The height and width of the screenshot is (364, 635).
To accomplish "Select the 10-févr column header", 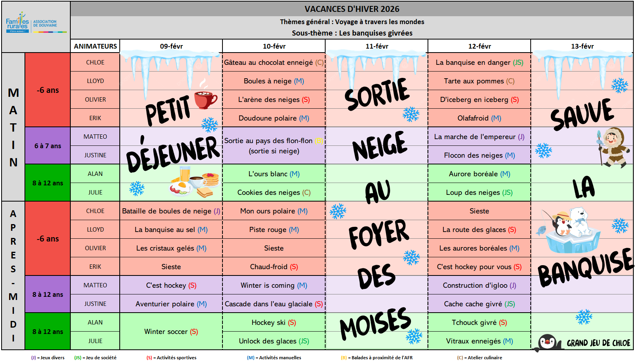I will (274, 46).
